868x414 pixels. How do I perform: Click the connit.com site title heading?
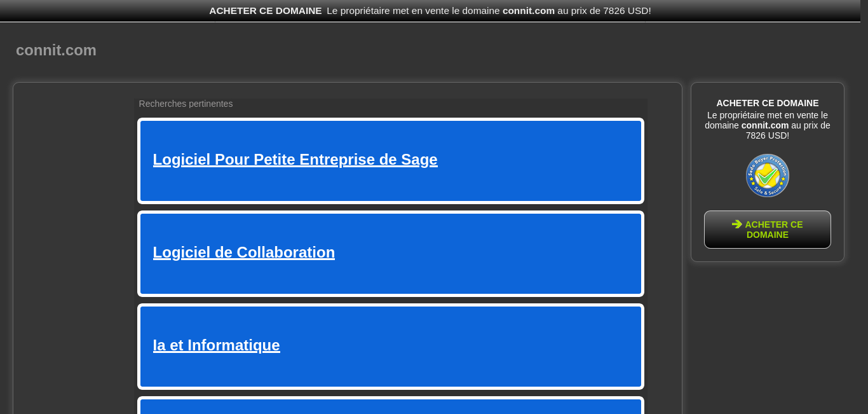56,50
